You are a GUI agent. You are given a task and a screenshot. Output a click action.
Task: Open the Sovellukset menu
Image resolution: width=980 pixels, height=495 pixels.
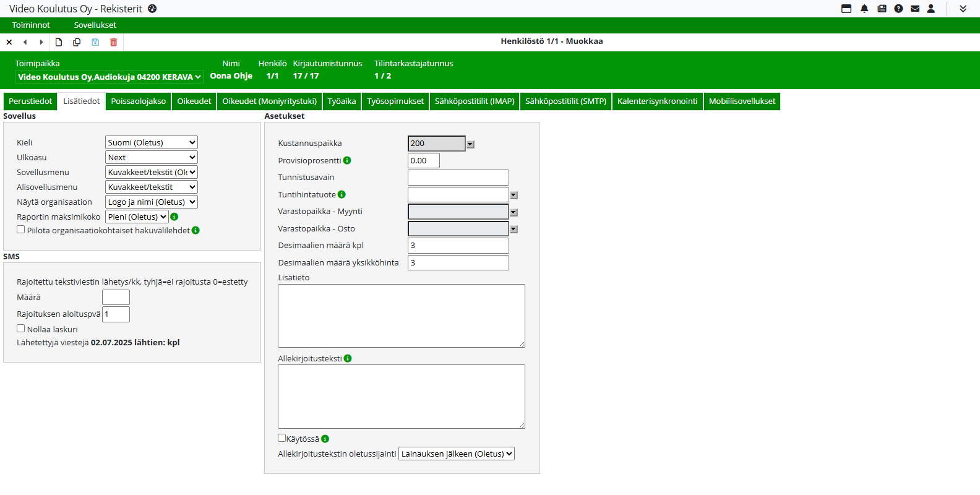pyautogui.click(x=95, y=25)
